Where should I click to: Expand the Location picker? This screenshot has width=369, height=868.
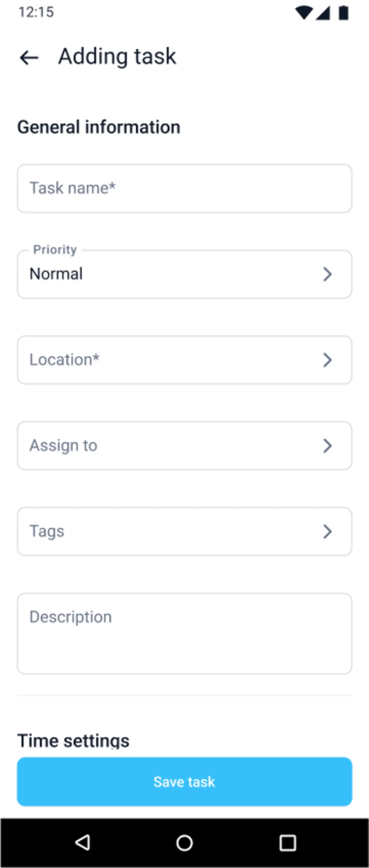[184, 360]
